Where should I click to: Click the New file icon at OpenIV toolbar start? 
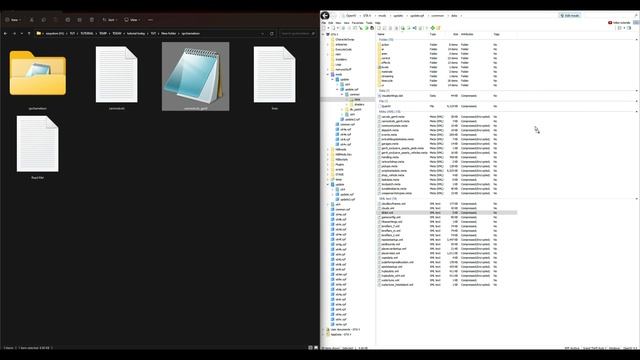tap(324, 28)
